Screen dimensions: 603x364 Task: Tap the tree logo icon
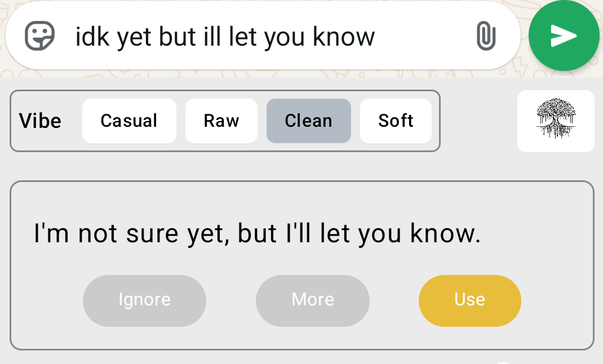556,121
